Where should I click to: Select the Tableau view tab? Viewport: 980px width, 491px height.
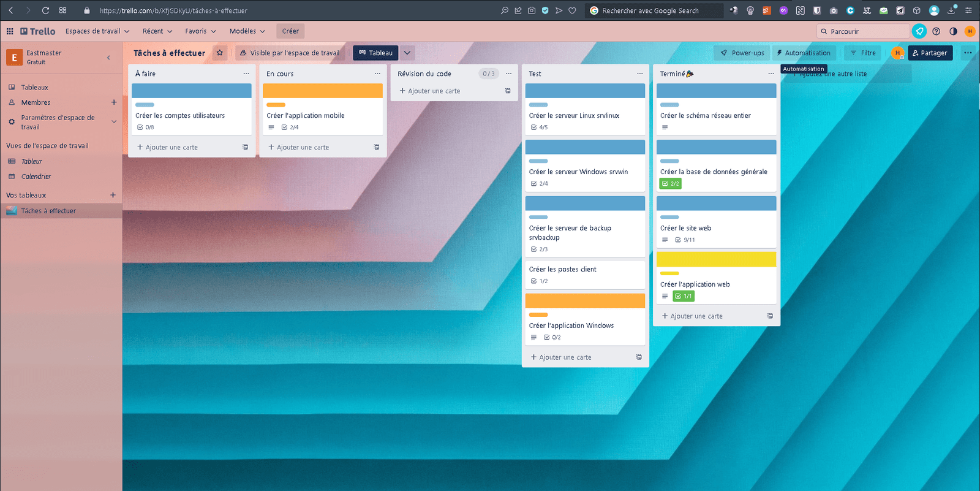(x=375, y=53)
